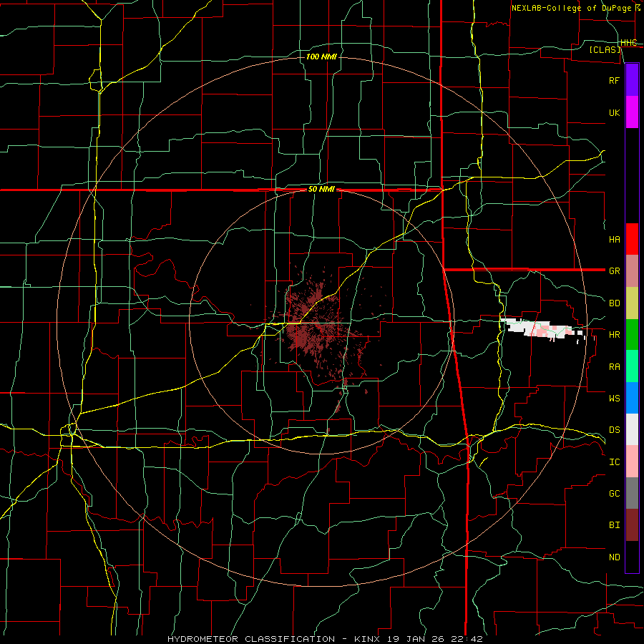
Task: Click the GC legend label
Action: click(614, 494)
